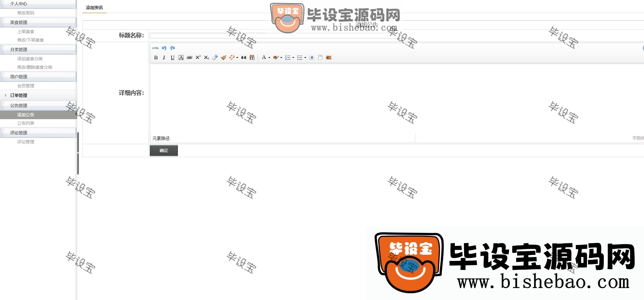Open bullet list style dropdown
Image resolution: width=644 pixels, height=300 pixels.
[x=305, y=57]
